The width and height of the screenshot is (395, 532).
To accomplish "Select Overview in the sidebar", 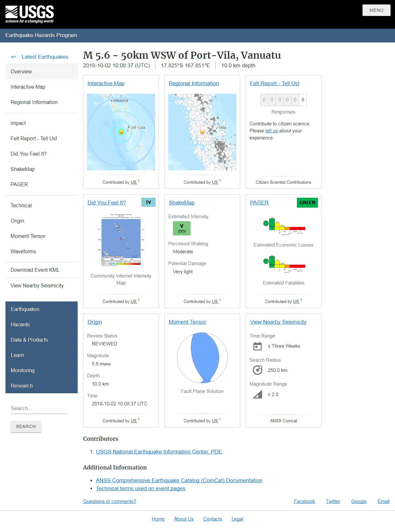I will [x=41, y=71].
